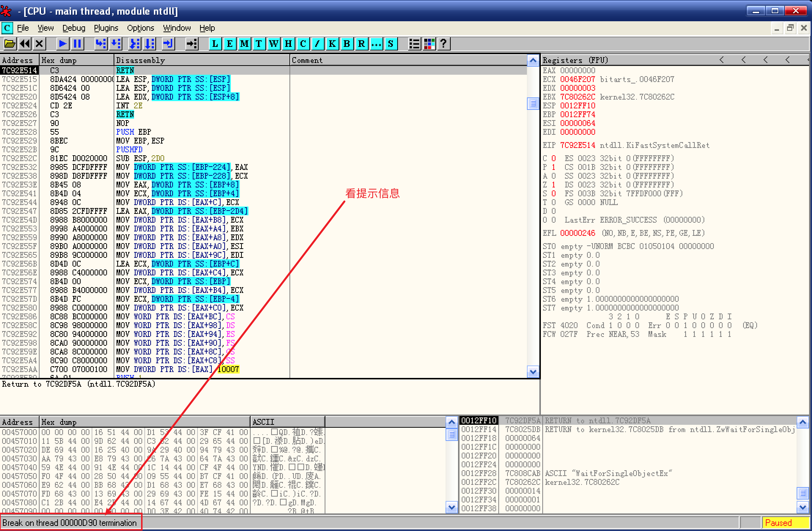Click the Pause execution toolbar icon
812x531 pixels.
click(x=77, y=44)
